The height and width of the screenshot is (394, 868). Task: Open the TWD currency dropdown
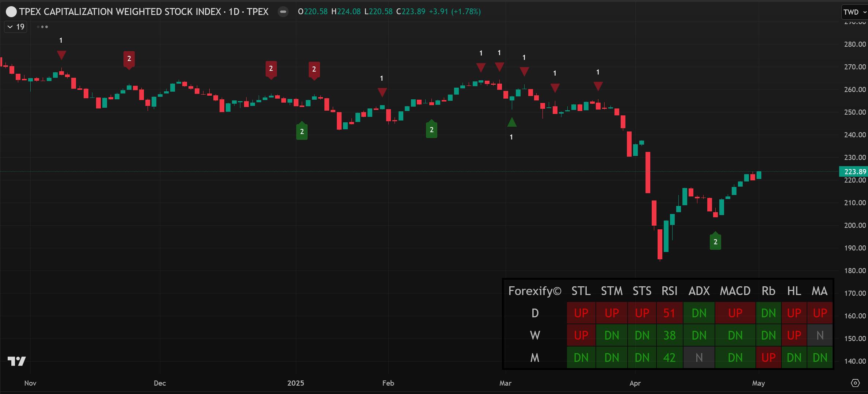[x=854, y=12]
